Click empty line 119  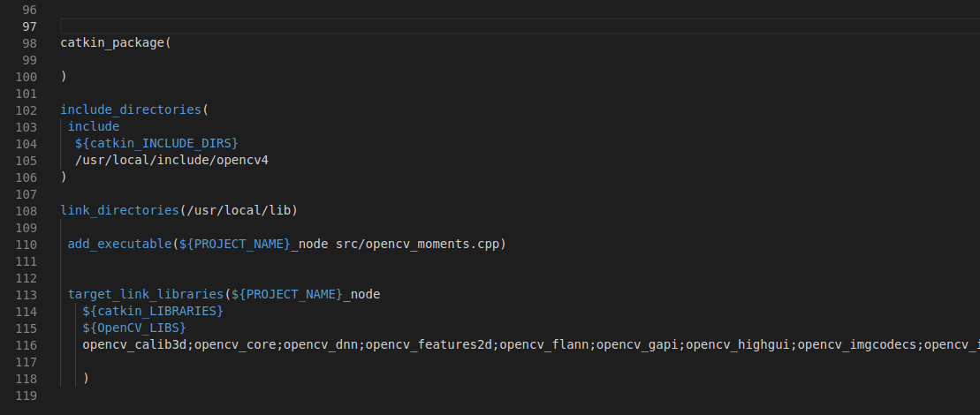coord(500,395)
